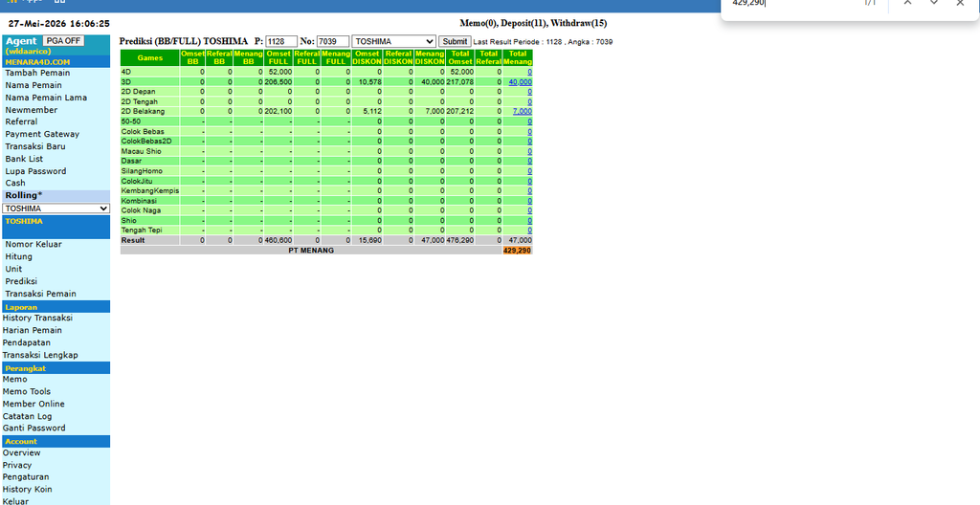Open Transaksi Pemain link
The image size is (980, 505).
[40, 294]
